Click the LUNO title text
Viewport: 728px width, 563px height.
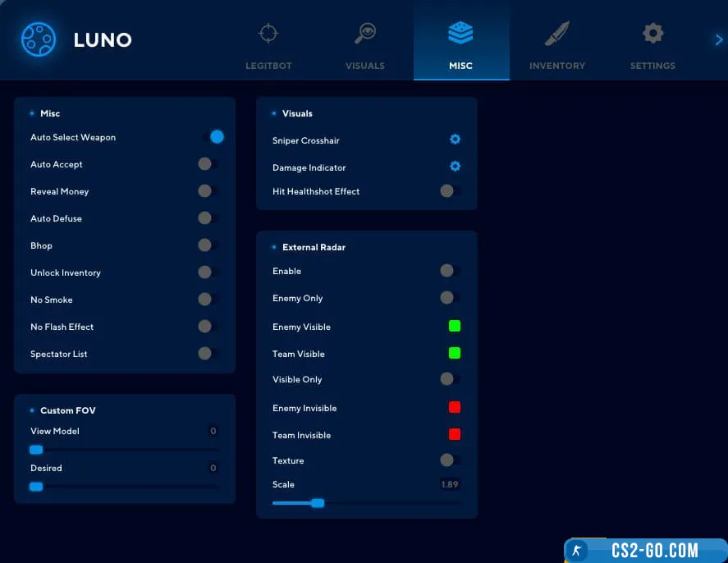102,39
